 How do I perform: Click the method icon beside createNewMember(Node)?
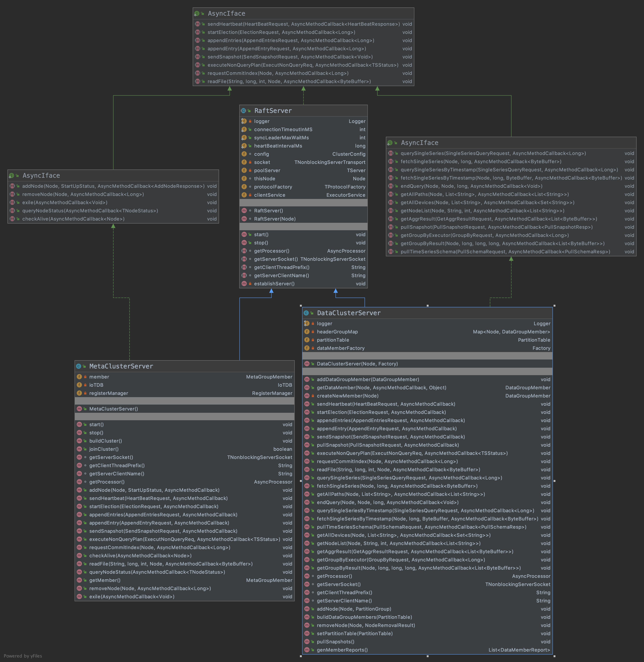[307, 396]
